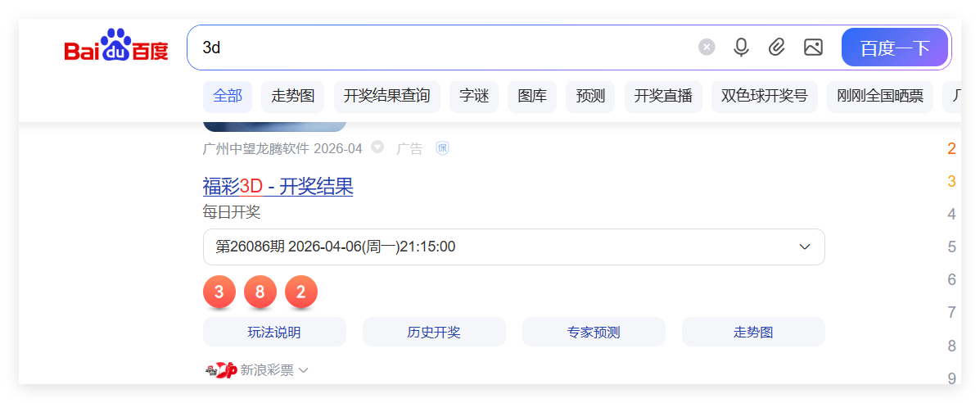Open the 福彩3D - 开奖结果 link
Image resolution: width=980 pixels, height=403 pixels.
tap(278, 186)
